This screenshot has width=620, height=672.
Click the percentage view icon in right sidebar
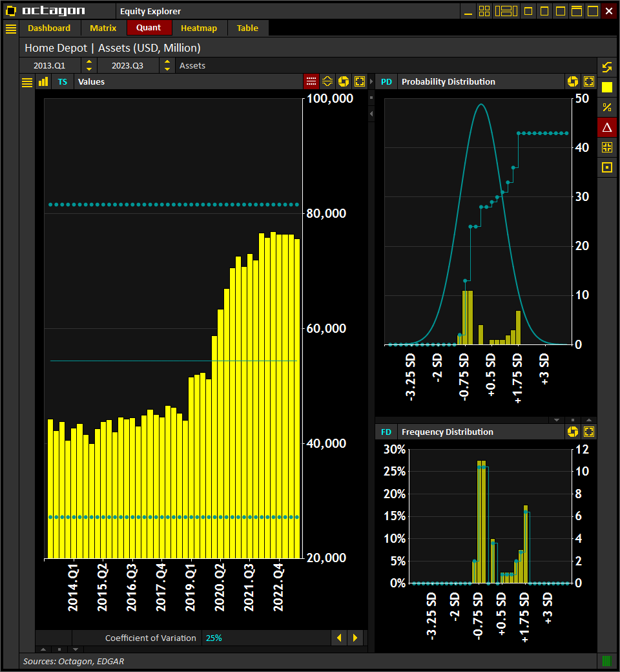[606, 107]
